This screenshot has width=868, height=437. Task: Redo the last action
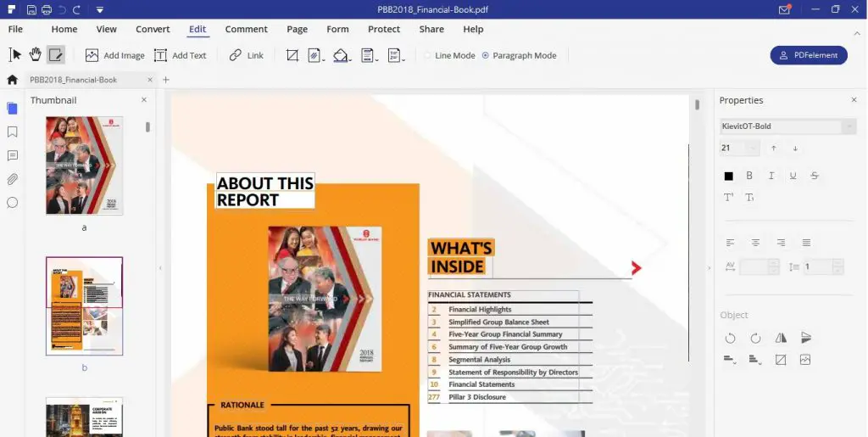pos(76,9)
